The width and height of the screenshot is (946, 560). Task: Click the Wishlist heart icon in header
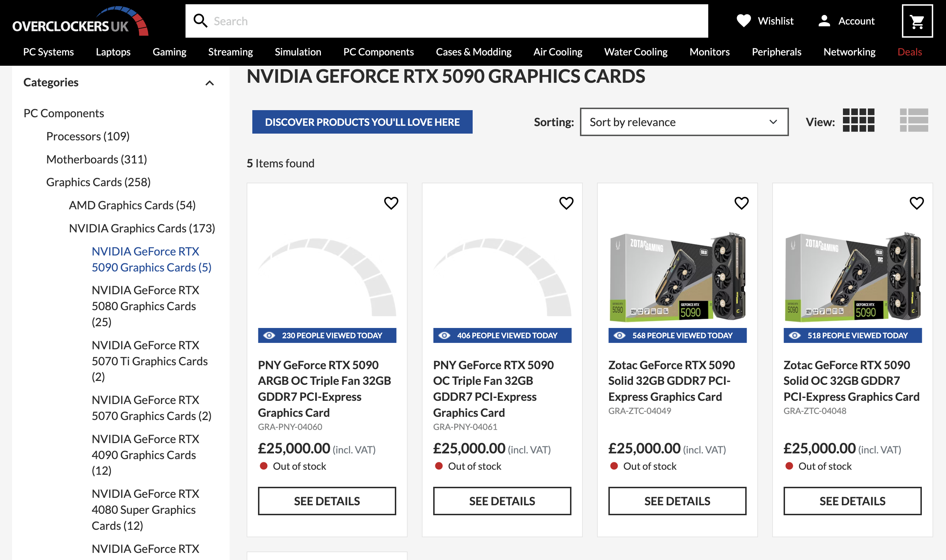tap(743, 21)
